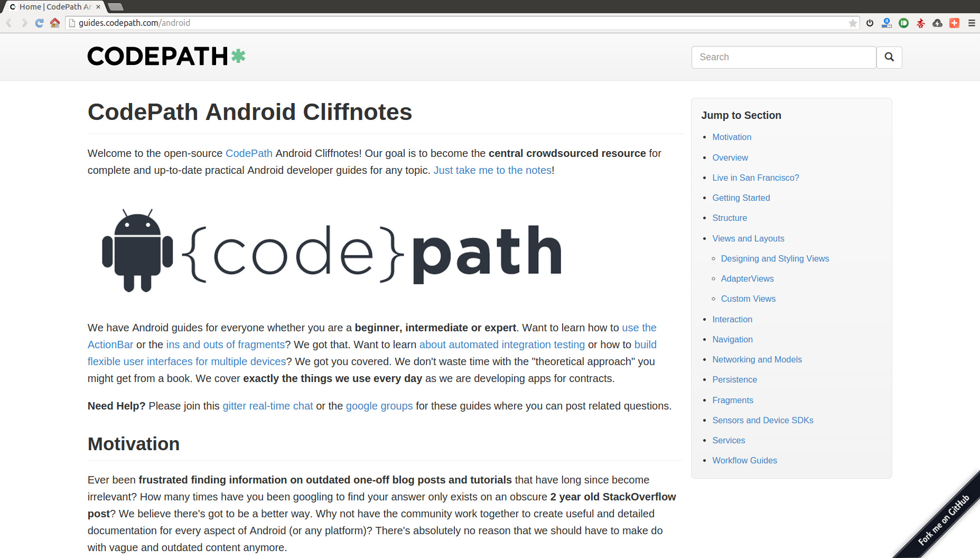Jump to Interaction section
Viewport: 980px width, 558px height.
[x=732, y=319]
